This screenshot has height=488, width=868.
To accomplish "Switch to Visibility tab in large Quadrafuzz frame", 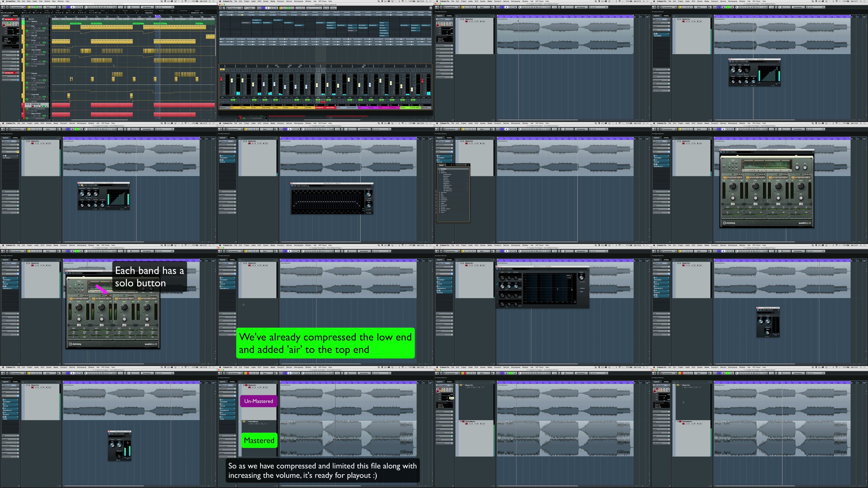I will pos(666,138).
